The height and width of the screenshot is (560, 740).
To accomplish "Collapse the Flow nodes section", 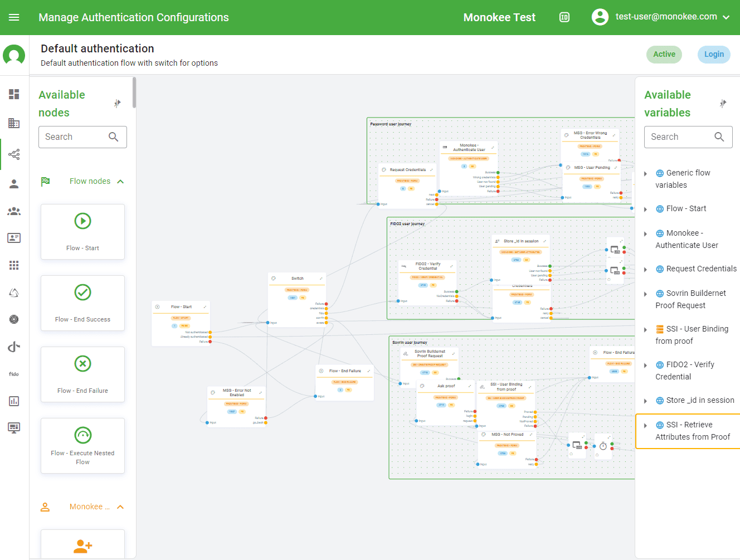I will coord(120,181).
